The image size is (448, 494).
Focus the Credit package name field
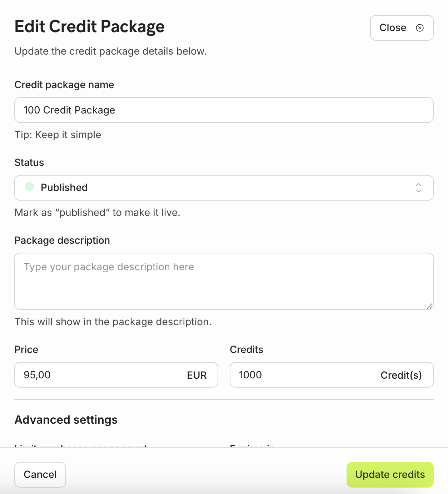(224, 110)
